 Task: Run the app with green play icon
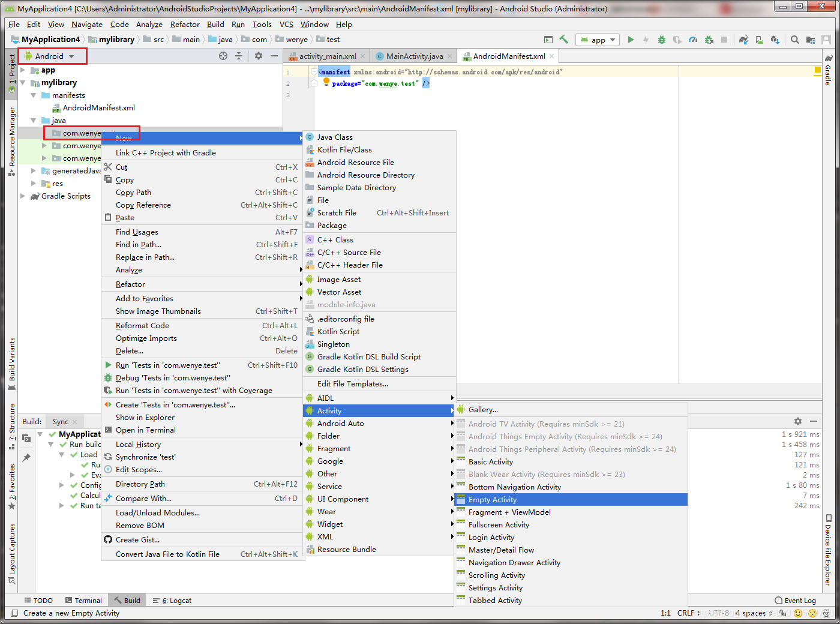click(631, 40)
